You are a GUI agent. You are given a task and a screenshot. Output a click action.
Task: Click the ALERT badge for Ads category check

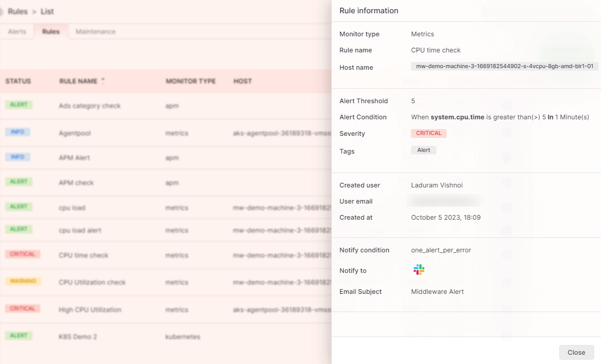pyautogui.click(x=19, y=104)
